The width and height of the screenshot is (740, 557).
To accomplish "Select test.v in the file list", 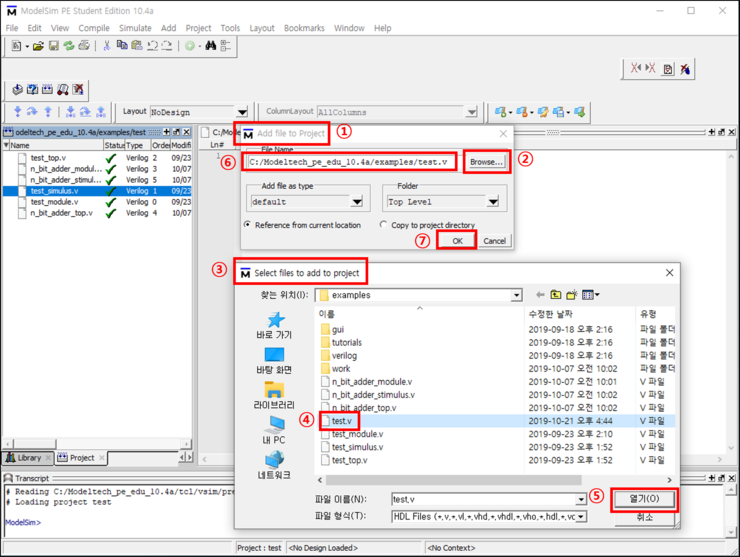I will (x=341, y=421).
